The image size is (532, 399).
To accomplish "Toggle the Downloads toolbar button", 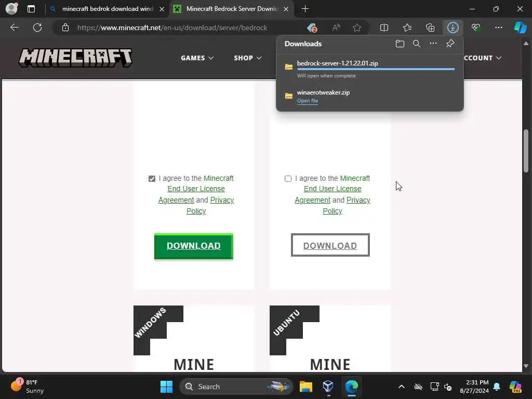I will (453, 28).
